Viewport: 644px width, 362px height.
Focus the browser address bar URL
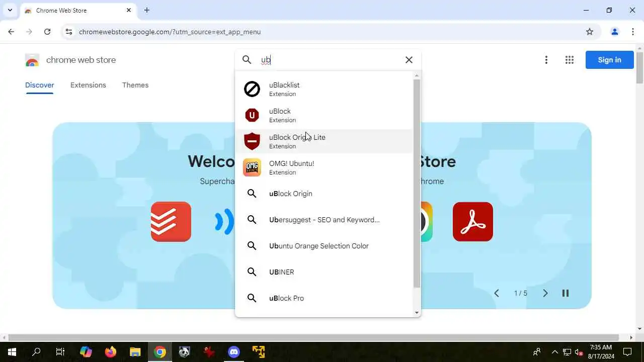[x=170, y=32]
